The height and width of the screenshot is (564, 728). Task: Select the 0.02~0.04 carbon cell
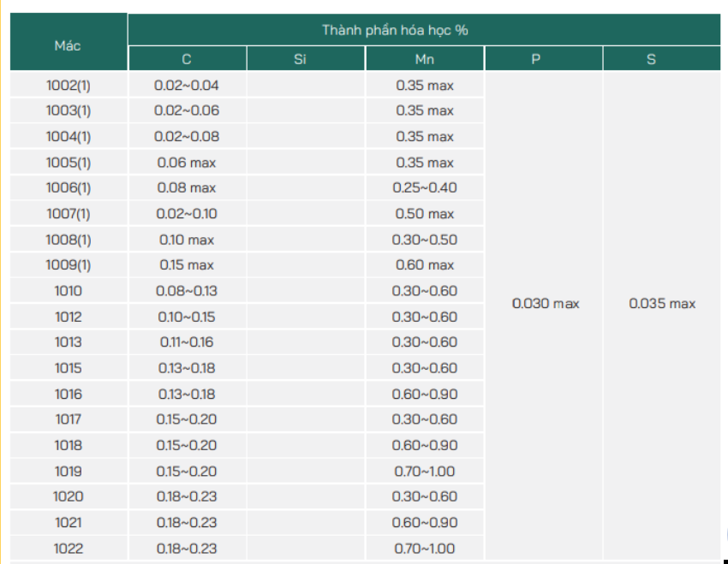tap(187, 85)
